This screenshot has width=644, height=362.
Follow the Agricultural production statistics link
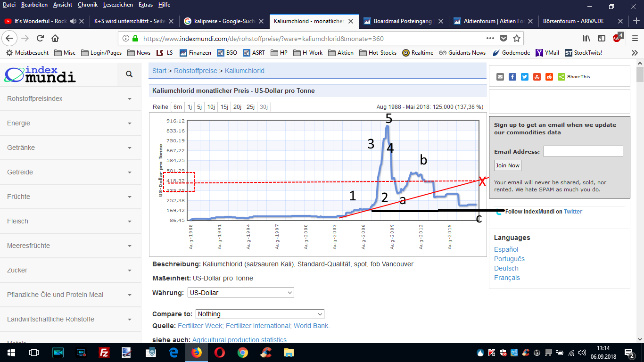click(239, 340)
